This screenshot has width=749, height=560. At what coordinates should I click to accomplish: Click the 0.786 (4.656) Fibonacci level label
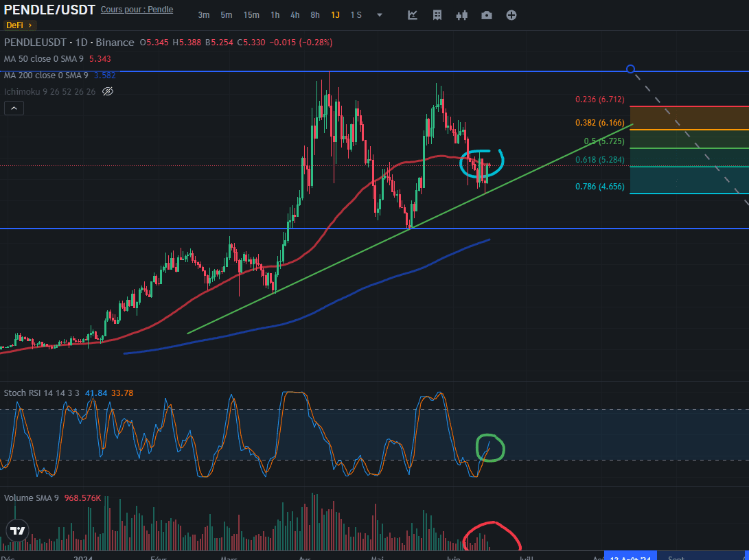coord(599,187)
